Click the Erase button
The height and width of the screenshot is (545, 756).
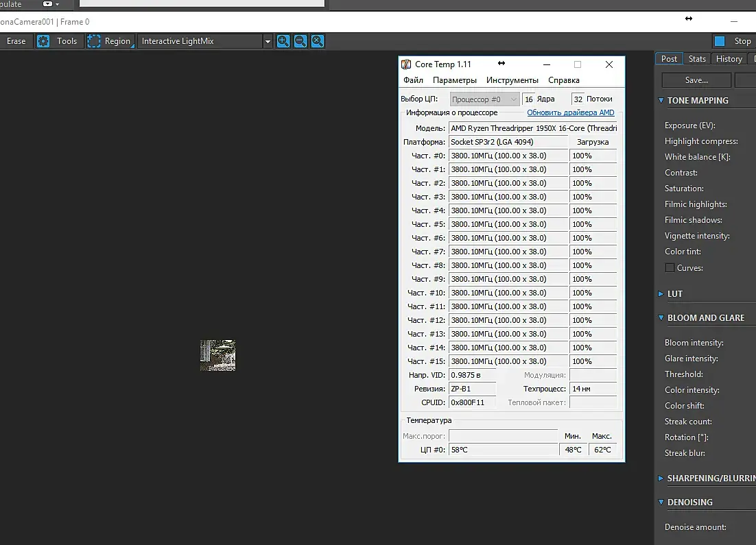pos(16,41)
